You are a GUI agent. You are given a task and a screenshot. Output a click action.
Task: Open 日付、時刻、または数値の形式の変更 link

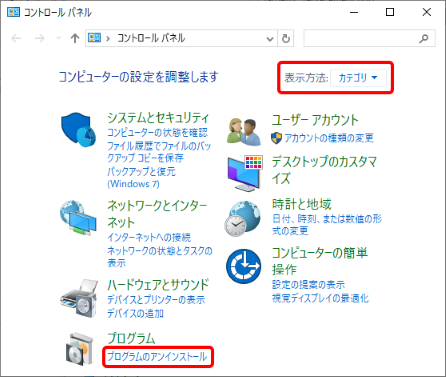coord(327,225)
